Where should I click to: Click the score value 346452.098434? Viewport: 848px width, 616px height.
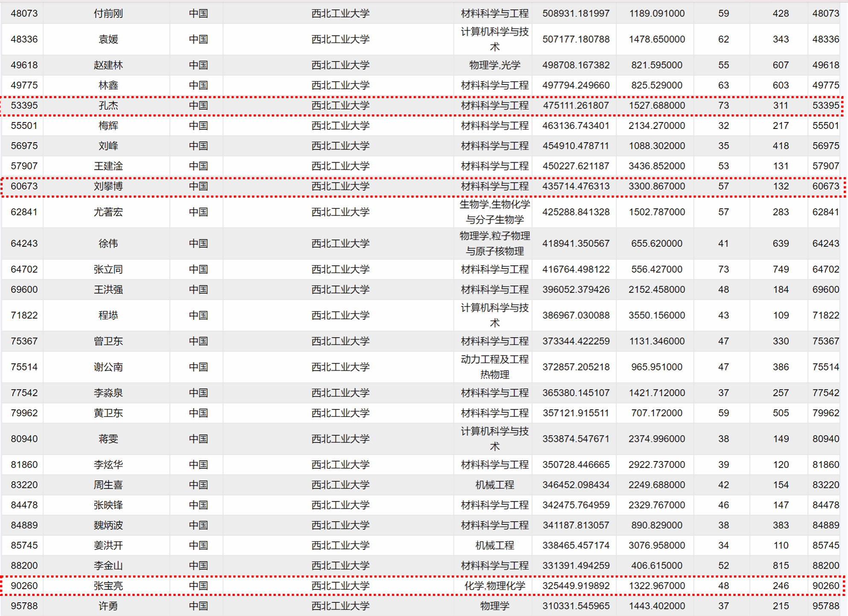[x=576, y=485]
